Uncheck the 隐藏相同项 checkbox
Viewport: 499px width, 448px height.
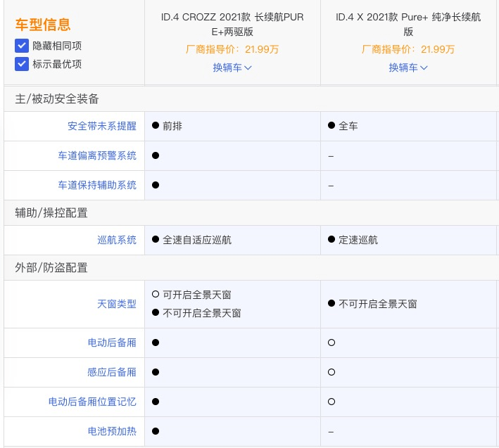[22, 46]
